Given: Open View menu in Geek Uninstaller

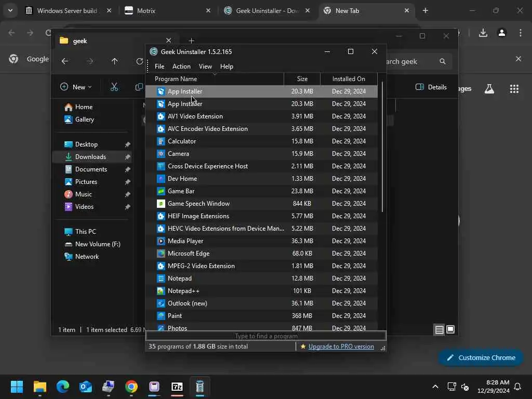Looking at the screenshot, I should (x=205, y=66).
